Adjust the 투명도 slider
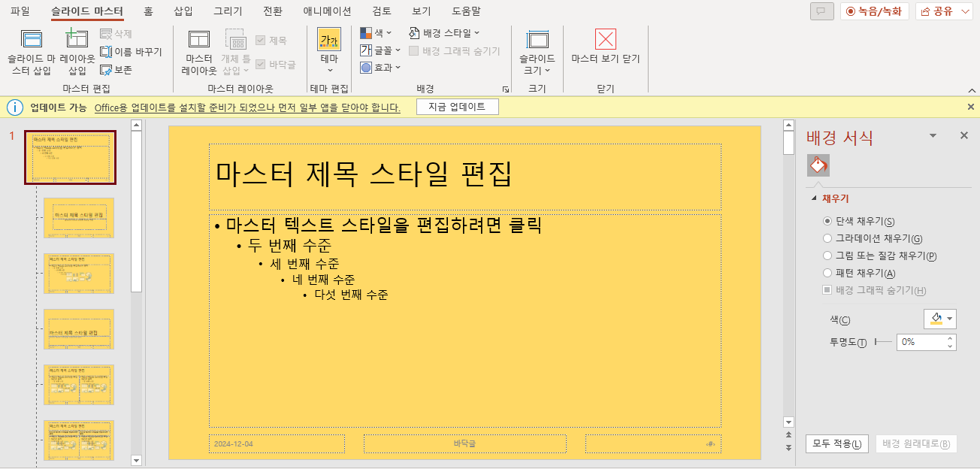This screenshot has width=980, height=469. (x=883, y=342)
